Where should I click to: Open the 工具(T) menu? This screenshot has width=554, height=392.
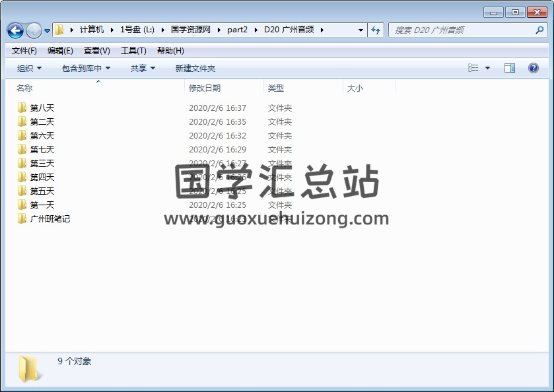[133, 51]
